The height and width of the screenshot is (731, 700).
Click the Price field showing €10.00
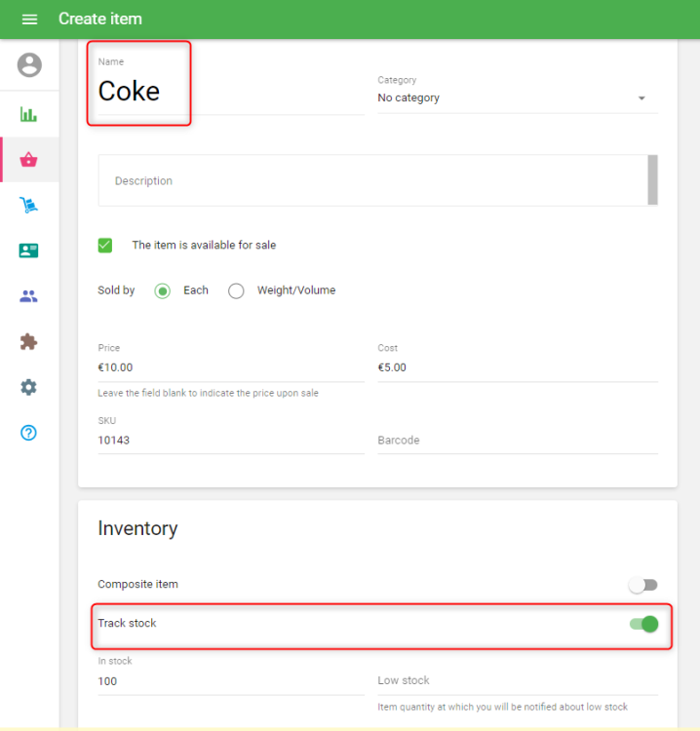[x=230, y=367]
